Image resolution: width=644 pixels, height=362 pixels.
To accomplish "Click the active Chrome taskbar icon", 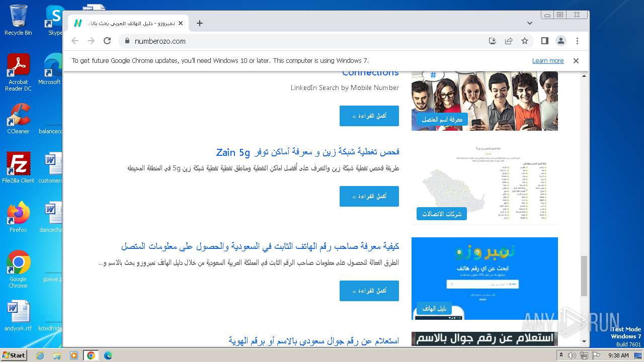I will coord(91,355).
